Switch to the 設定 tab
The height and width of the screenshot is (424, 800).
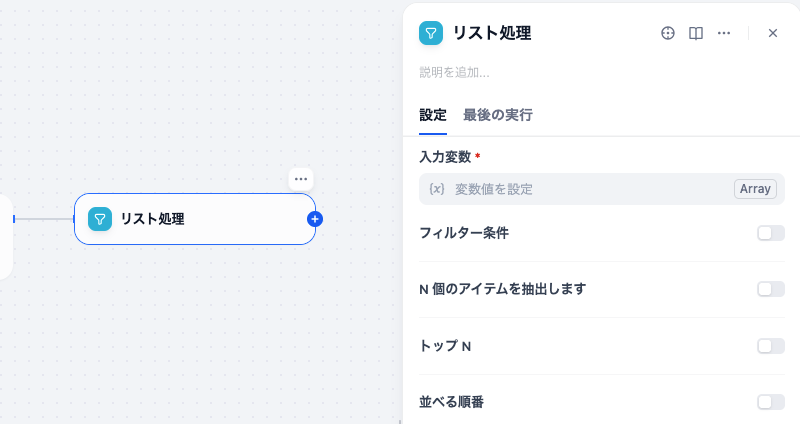pos(433,115)
